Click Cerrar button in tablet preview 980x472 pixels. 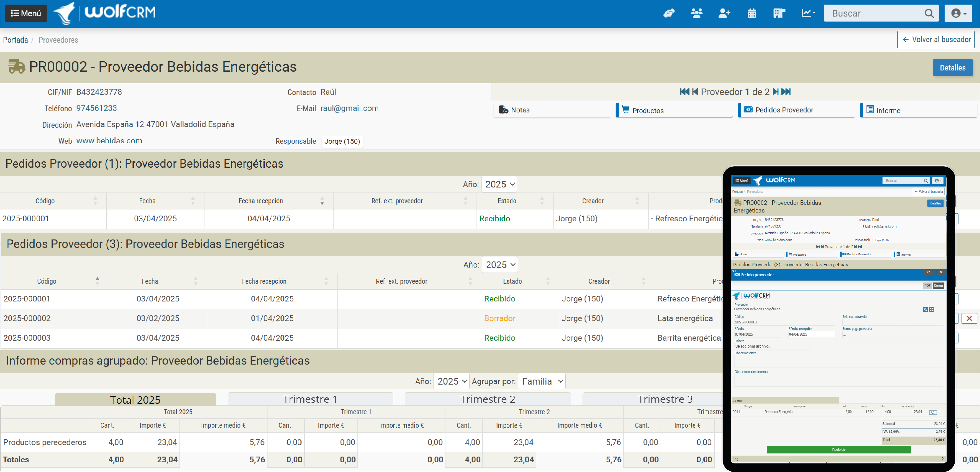pyautogui.click(x=938, y=286)
